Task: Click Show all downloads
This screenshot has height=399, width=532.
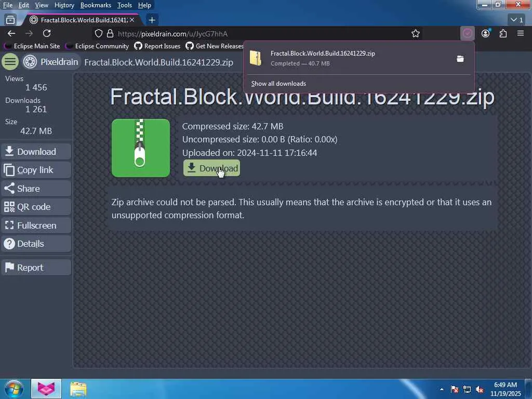Action: click(x=278, y=84)
